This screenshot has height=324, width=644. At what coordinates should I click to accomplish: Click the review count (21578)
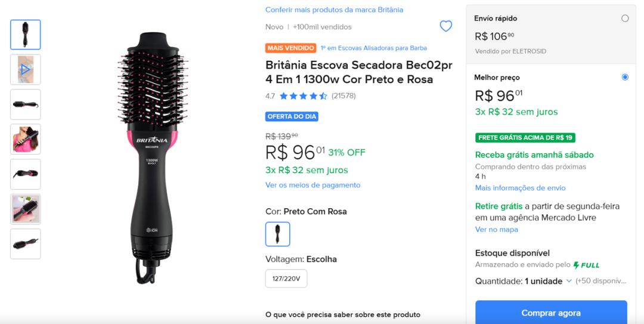[343, 96]
